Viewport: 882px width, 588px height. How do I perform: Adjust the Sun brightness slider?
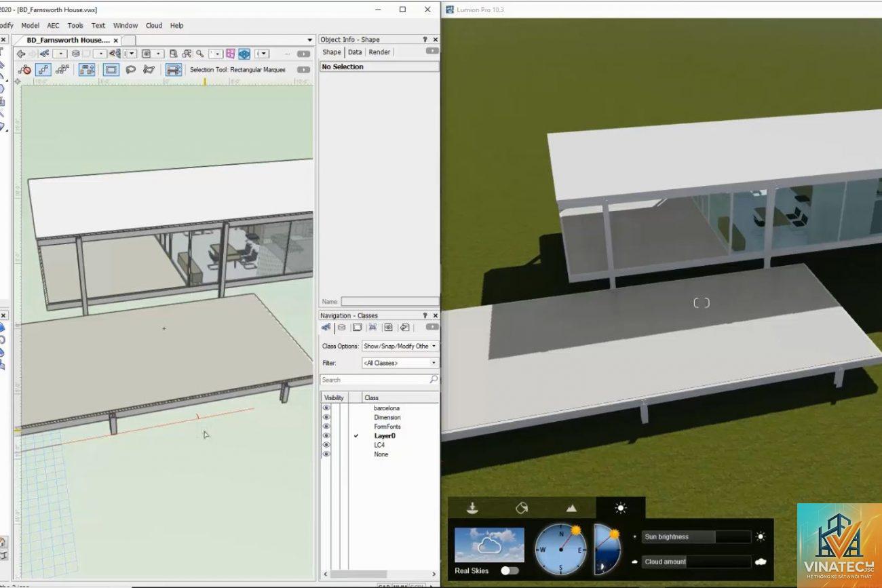point(697,536)
